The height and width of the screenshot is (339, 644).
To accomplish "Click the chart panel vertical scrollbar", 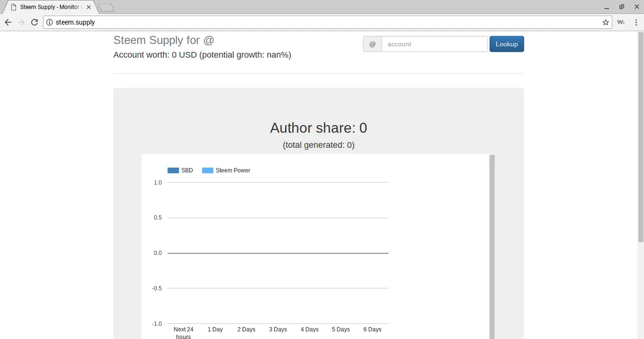I will coord(492,246).
